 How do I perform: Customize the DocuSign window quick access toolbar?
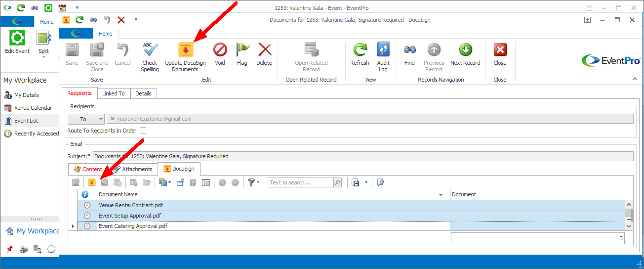136,20
